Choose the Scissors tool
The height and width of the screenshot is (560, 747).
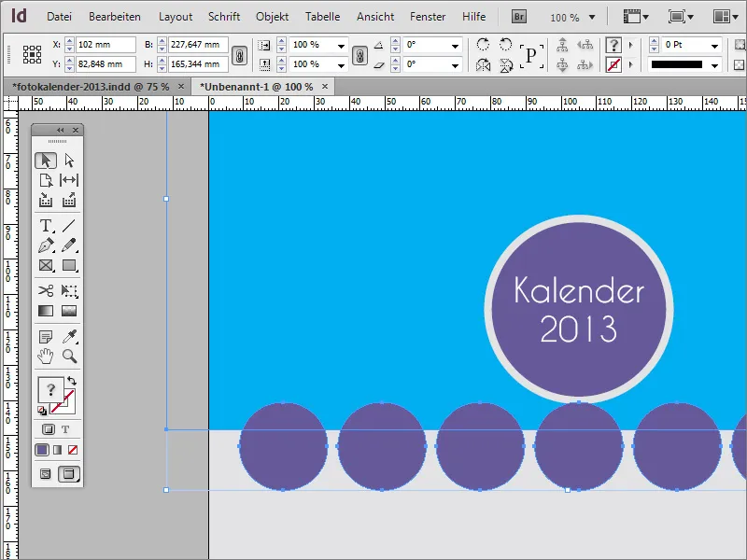click(46, 290)
